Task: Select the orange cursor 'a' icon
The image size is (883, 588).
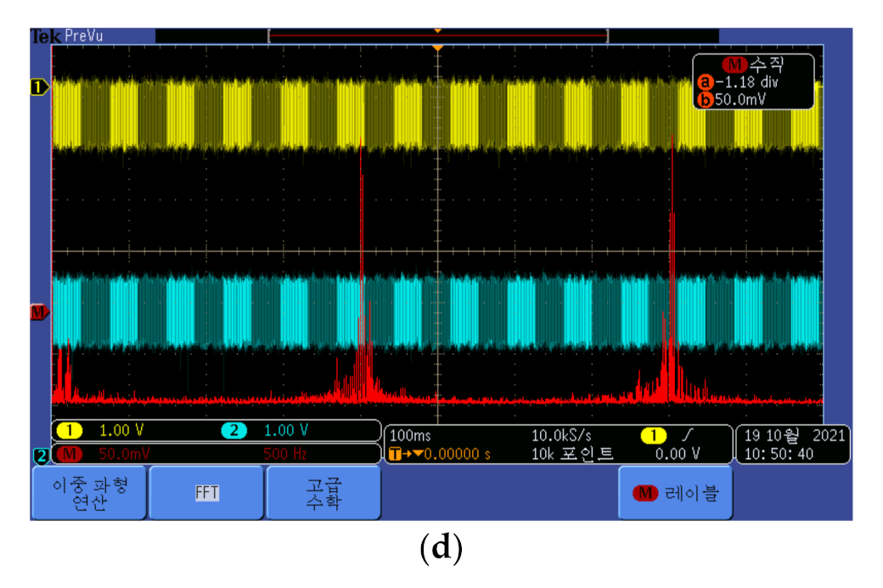Action: 704,82
